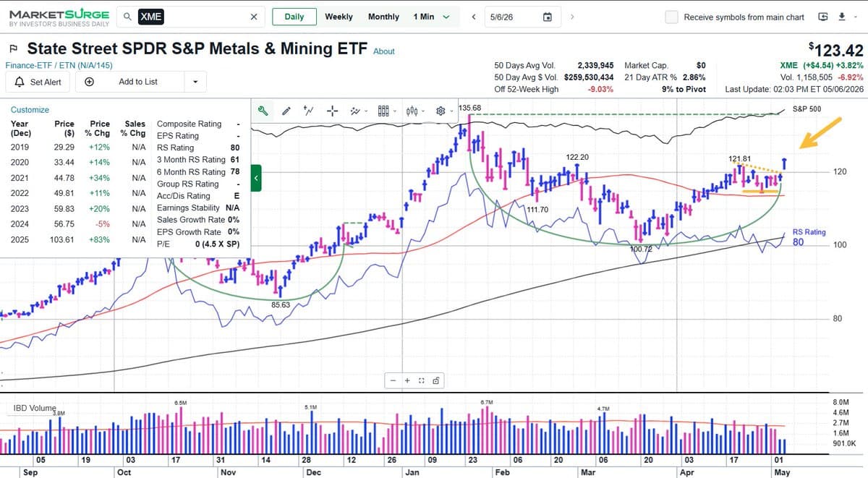Click the flag icon beside ETF name
This screenshot has height=478, width=868.
pyautogui.click(x=13, y=49)
